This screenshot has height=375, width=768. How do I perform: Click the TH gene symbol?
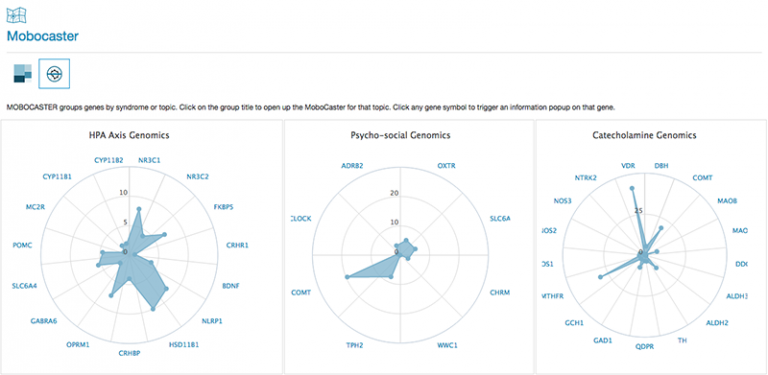pos(682,340)
